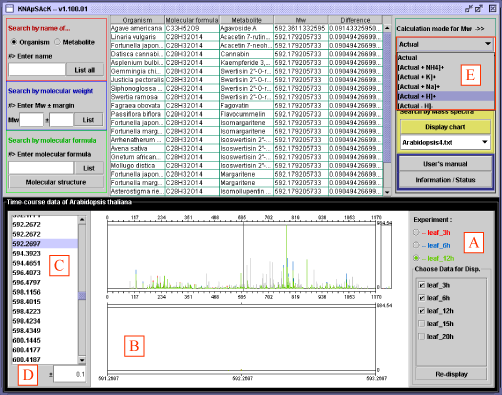This screenshot has height=395, width=502.
Task: Uncheck the leaf_12h display checkbox
Action: pyautogui.click(x=422, y=311)
